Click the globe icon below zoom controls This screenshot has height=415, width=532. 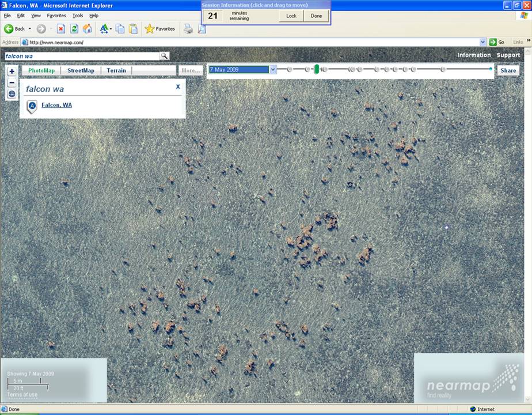pos(12,94)
